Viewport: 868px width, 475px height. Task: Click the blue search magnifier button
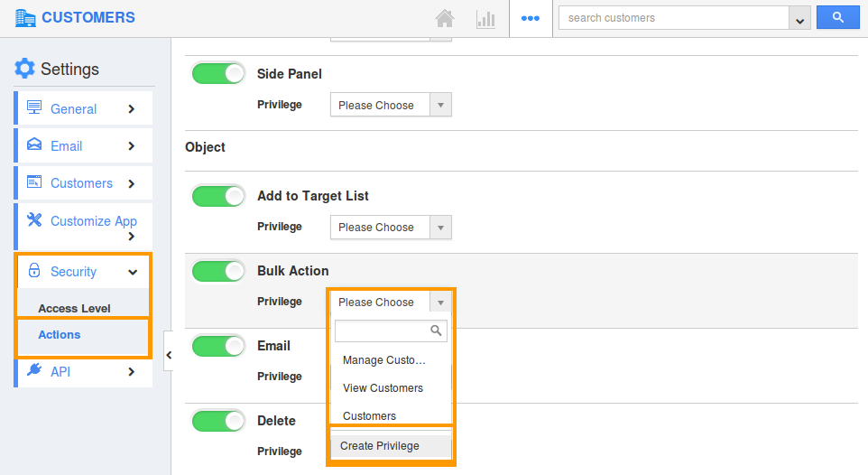point(838,18)
